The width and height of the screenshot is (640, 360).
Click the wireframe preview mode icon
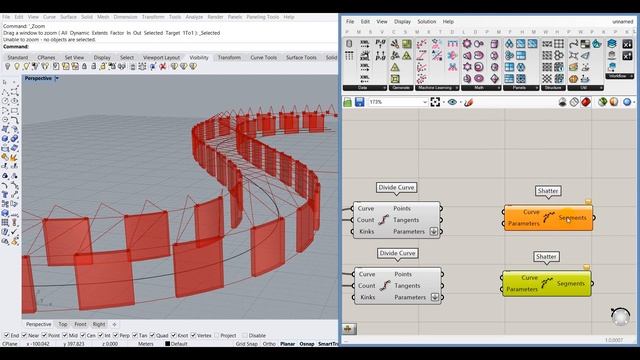point(574,102)
